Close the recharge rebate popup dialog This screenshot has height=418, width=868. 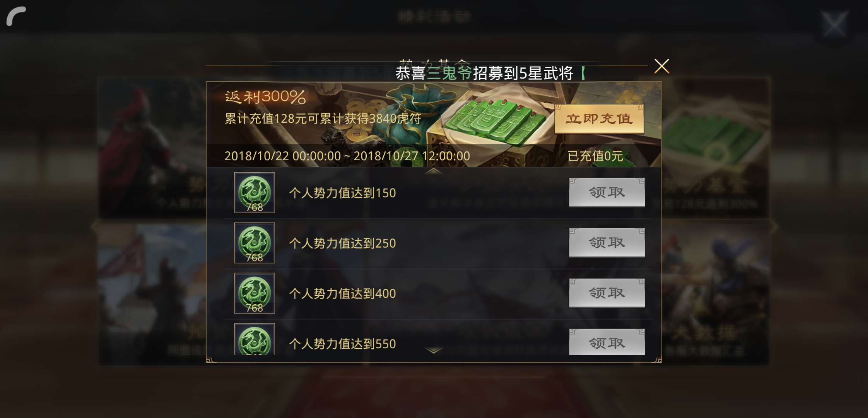tap(661, 66)
